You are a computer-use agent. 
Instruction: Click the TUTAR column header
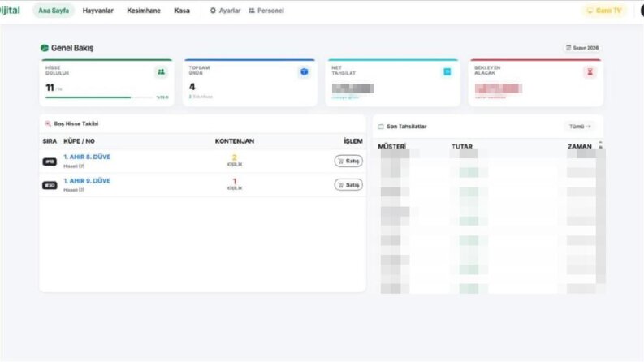(x=462, y=146)
